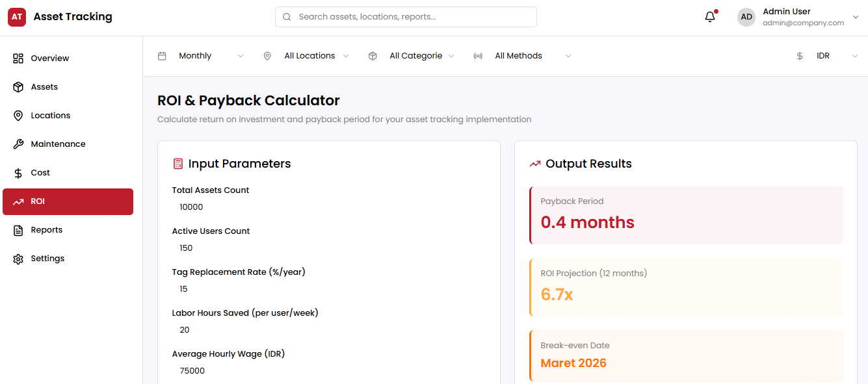Open the All Methods filter dropdown
Viewport: 868px width, 384px height.
(x=523, y=56)
